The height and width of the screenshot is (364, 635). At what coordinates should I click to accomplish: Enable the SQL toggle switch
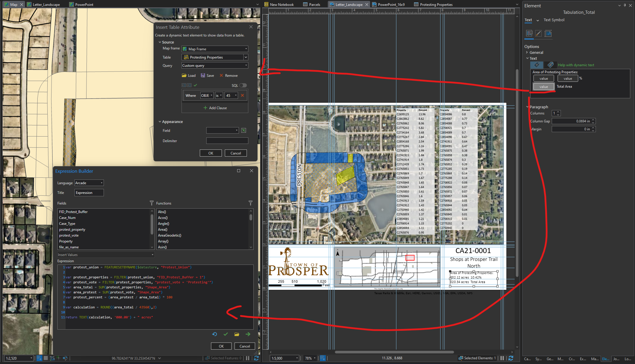(243, 85)
